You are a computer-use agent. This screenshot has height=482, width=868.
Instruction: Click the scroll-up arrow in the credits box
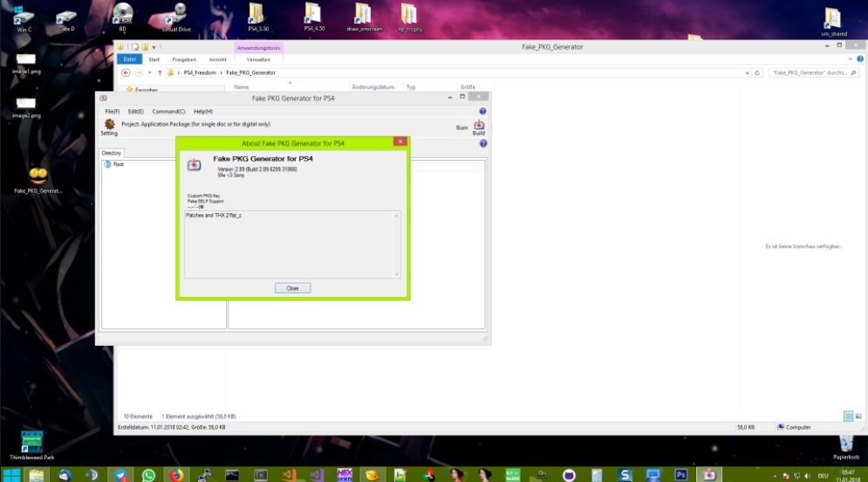tap(396, 216)
